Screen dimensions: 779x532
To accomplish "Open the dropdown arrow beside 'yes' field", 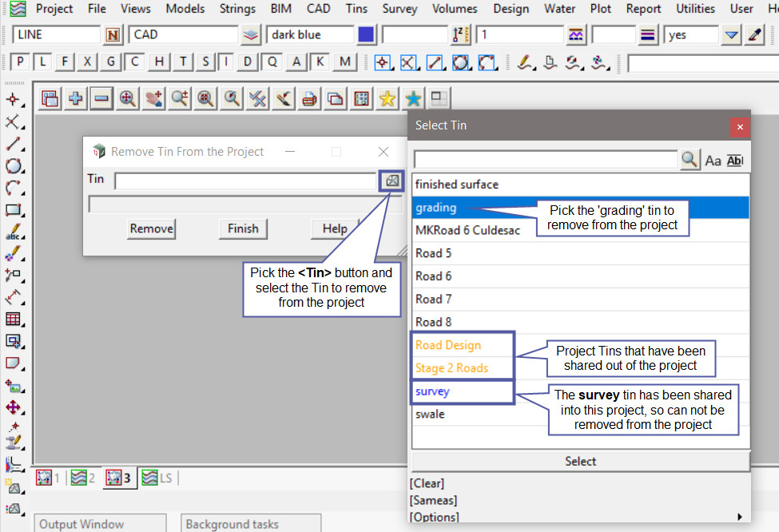I will 731,35.
